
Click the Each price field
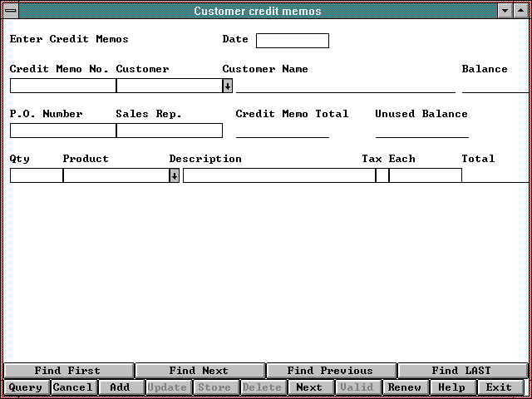point(425,175)
